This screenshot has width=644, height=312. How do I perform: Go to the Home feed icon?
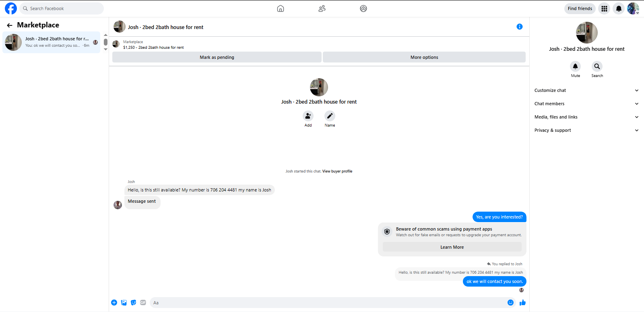pyautogui.click(x=281, y=8)
